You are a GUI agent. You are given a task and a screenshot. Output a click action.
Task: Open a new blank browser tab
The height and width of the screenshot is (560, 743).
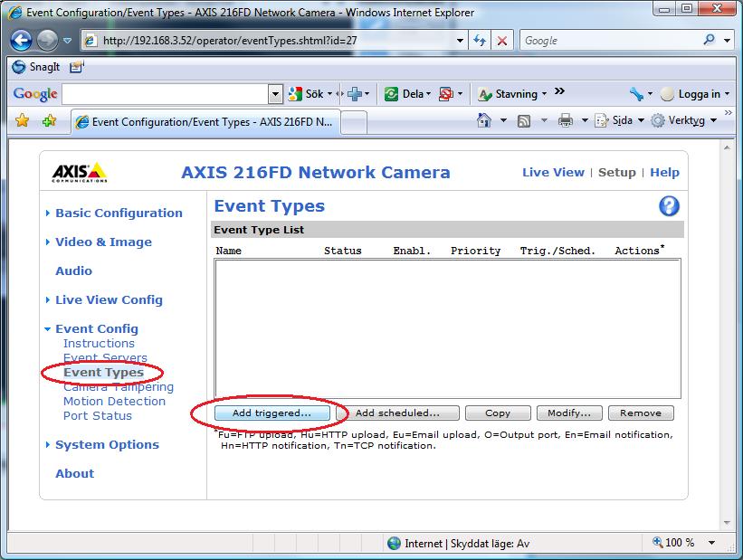354,123
